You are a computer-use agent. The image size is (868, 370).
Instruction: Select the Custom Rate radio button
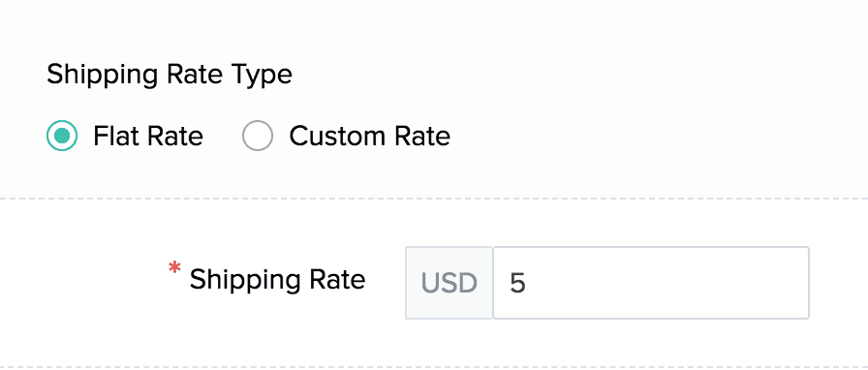click(x=258, y=136)
